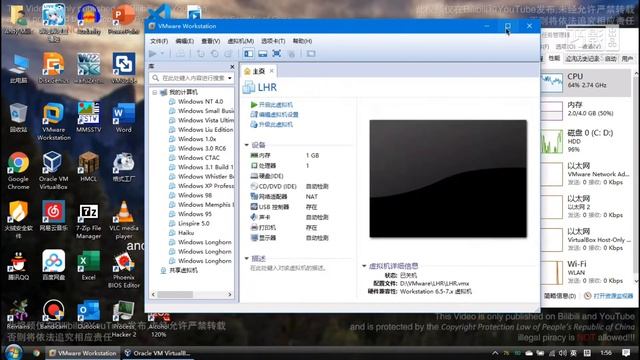Select Haiku virtual machine in library
Viewport: 640px width, 360px height.
[181, 233]
